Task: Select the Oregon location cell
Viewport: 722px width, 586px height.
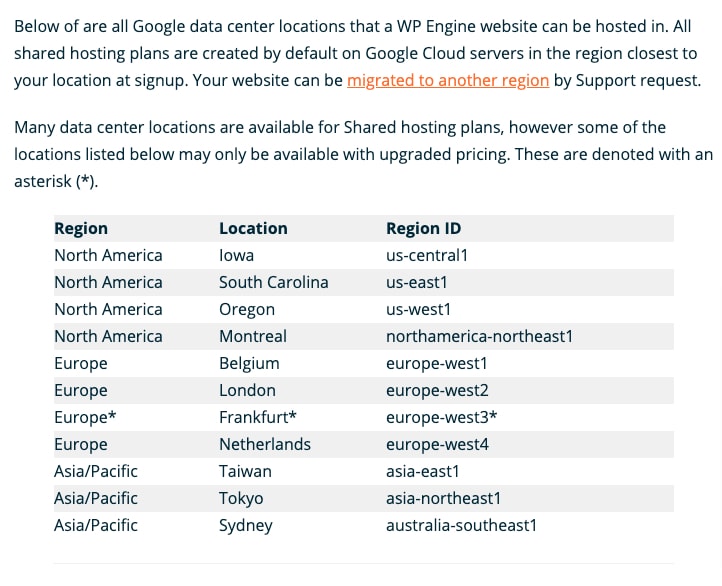Action: pos(247,309)
